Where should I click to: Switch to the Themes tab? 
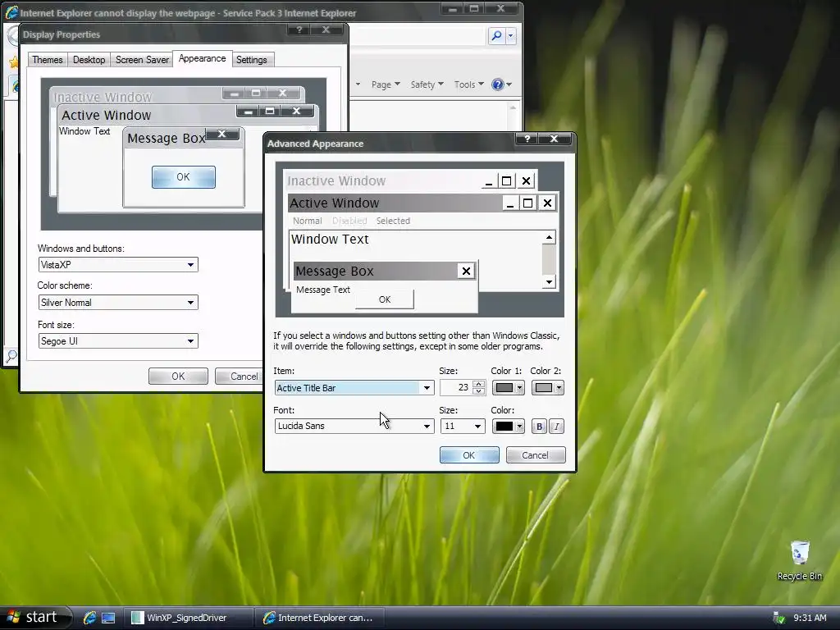click(x=47, y=59)
